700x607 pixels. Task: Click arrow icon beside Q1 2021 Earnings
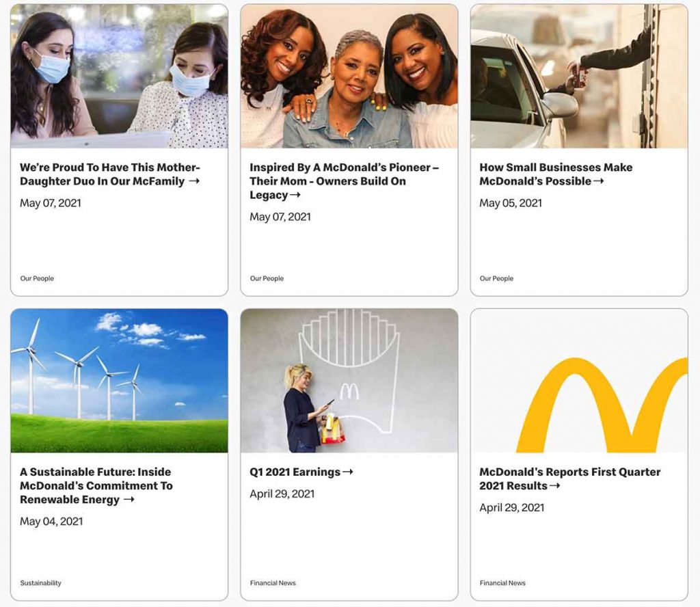(x=348, y=472)
